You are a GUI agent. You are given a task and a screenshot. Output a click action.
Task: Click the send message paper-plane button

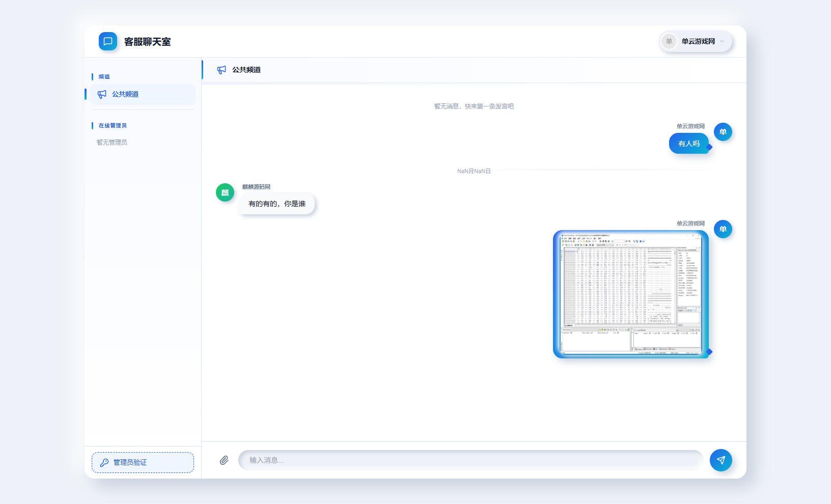tap(721, 460)
